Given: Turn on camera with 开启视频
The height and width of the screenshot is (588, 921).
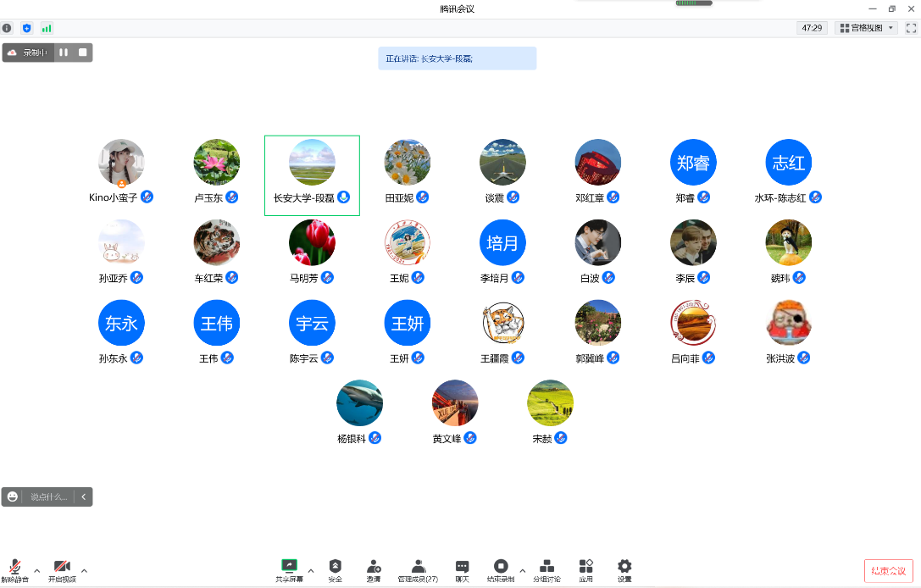Looking at the screenshot, I should [x=62, y=569].
